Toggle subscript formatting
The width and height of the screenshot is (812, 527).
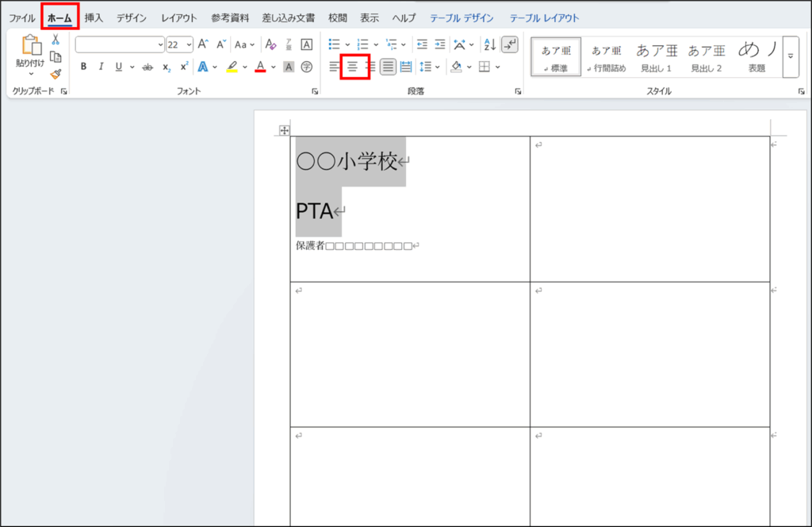167,67
